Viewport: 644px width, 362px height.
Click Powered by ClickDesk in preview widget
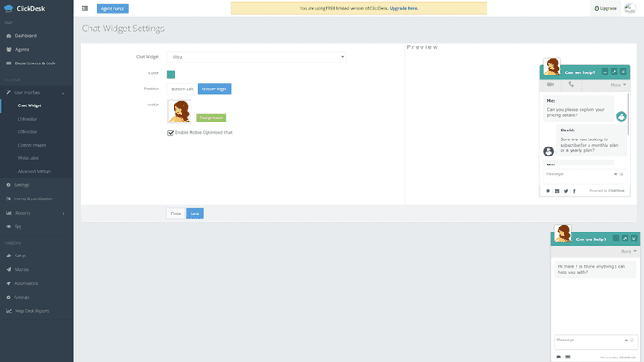point(607,191)
